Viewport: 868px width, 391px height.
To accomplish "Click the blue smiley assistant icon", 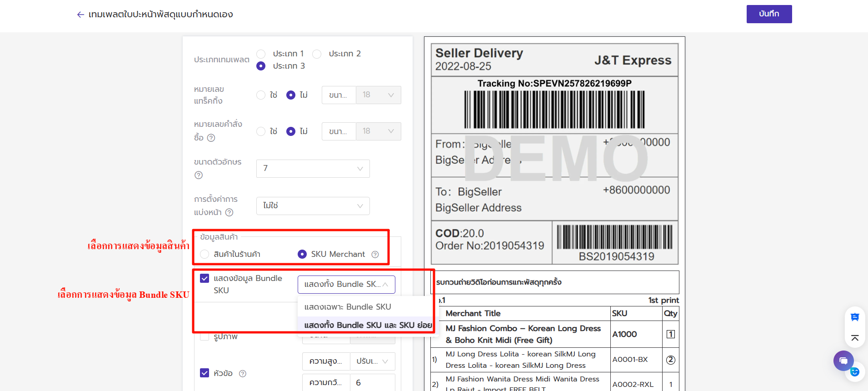I will coord(855,372).
